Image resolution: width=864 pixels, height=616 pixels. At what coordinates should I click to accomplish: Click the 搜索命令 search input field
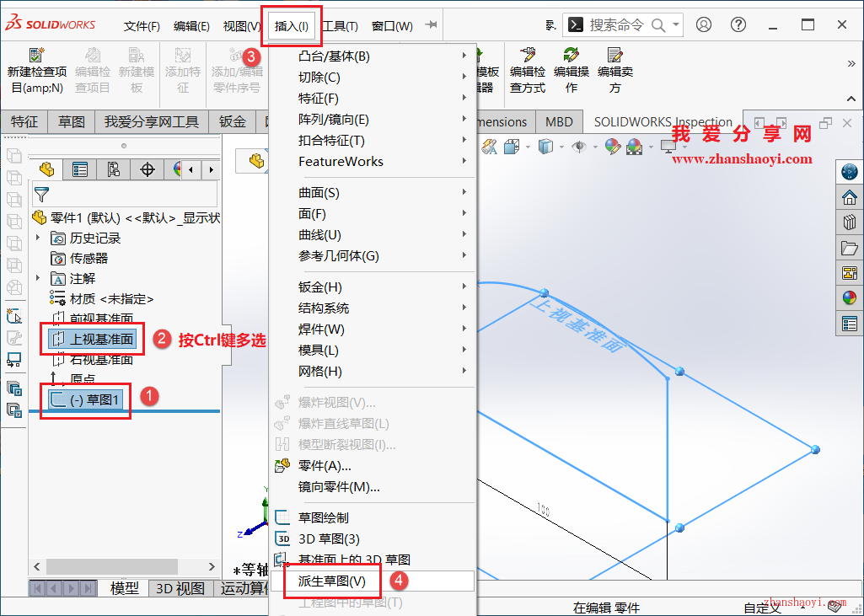[x=616, y=24]
